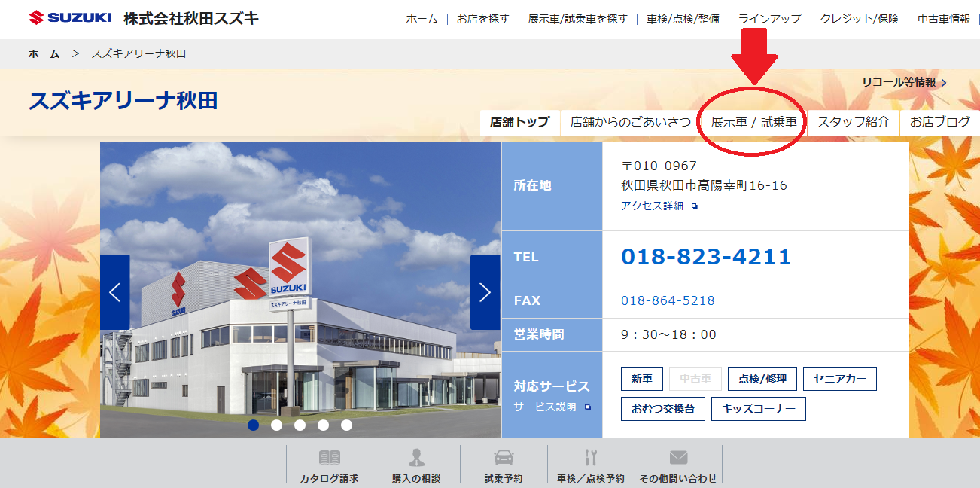Open the 購入の相談 person icon

click(x=416, y=457)
